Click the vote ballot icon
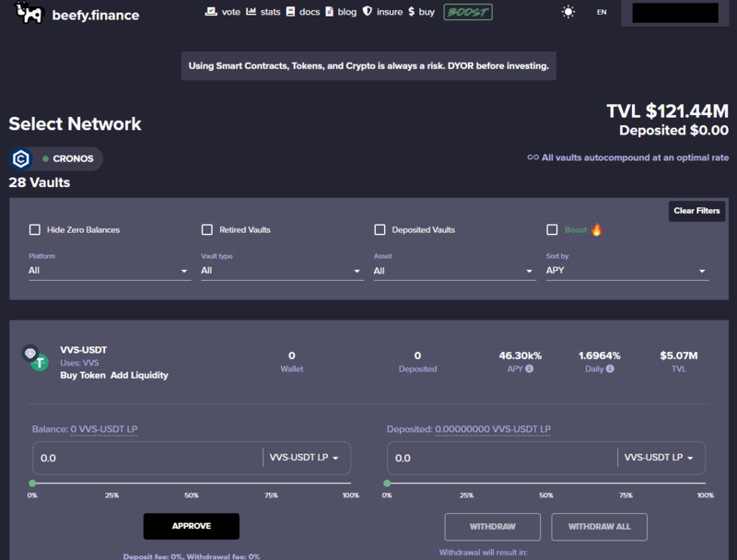Viewport: 737px width, 560px height. 211,11
